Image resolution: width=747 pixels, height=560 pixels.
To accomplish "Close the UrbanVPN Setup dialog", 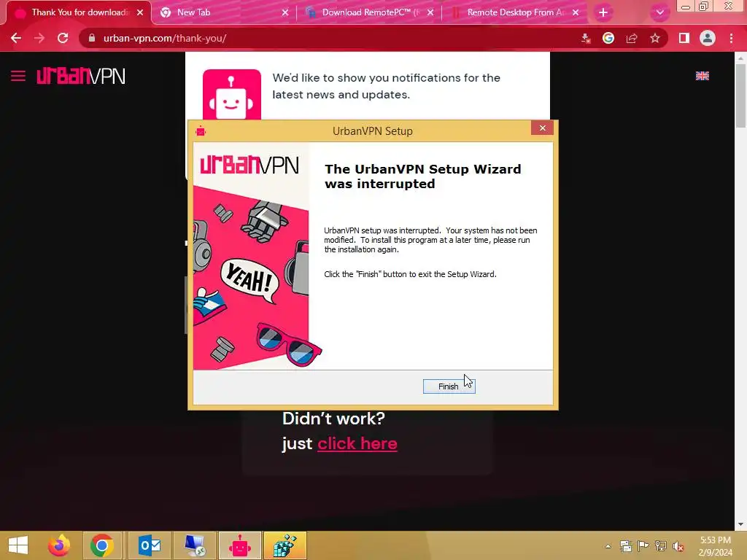I will 542,128.
